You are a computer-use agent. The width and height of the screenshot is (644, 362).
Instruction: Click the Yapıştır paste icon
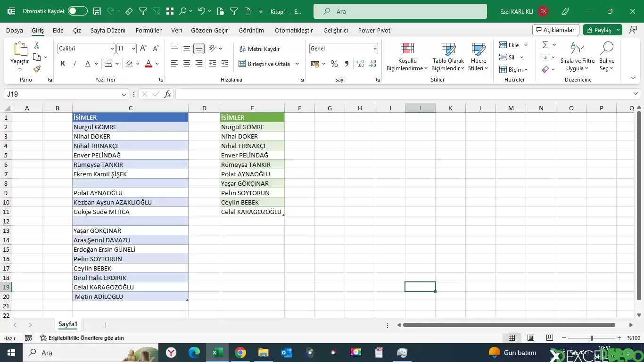tap(20, 49)
